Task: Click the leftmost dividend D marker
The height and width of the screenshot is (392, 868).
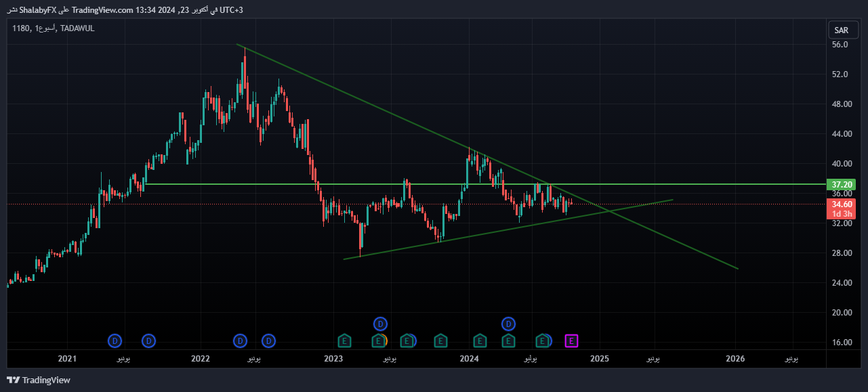Action: [115, 341]
